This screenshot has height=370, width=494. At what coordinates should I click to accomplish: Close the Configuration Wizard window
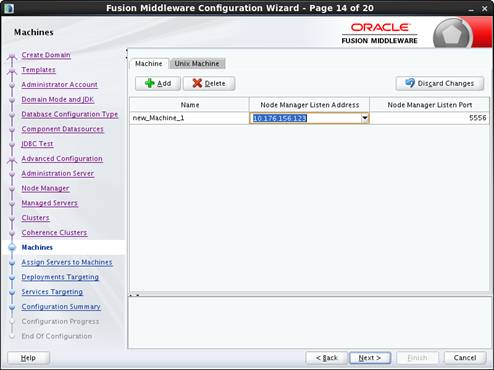click(485, 9)
